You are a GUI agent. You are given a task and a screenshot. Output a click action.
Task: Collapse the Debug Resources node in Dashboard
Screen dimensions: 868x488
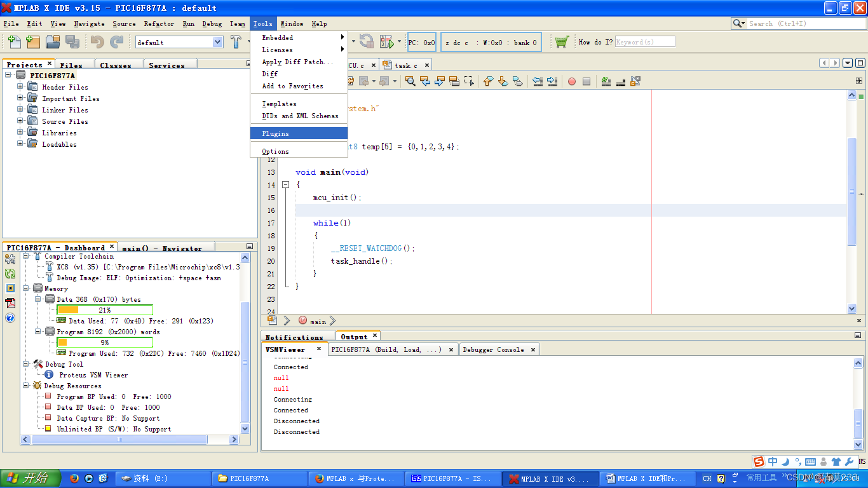[x=26, y=385]
